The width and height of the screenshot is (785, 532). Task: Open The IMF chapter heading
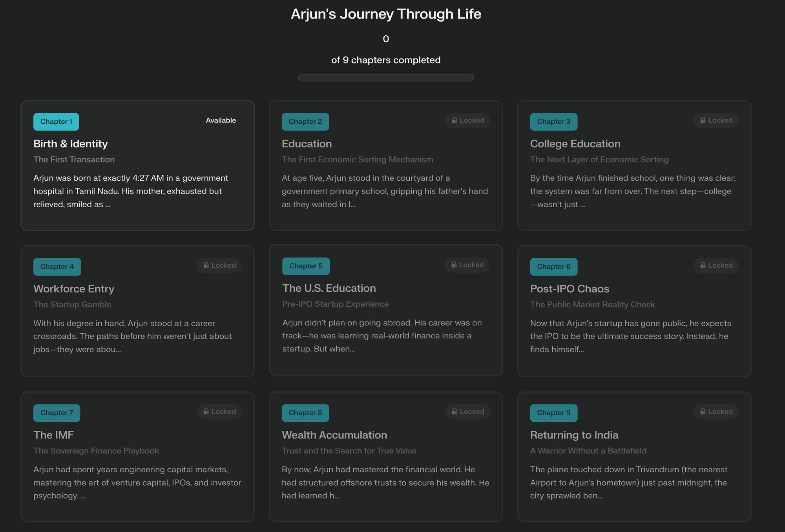[x=54, y=435]
